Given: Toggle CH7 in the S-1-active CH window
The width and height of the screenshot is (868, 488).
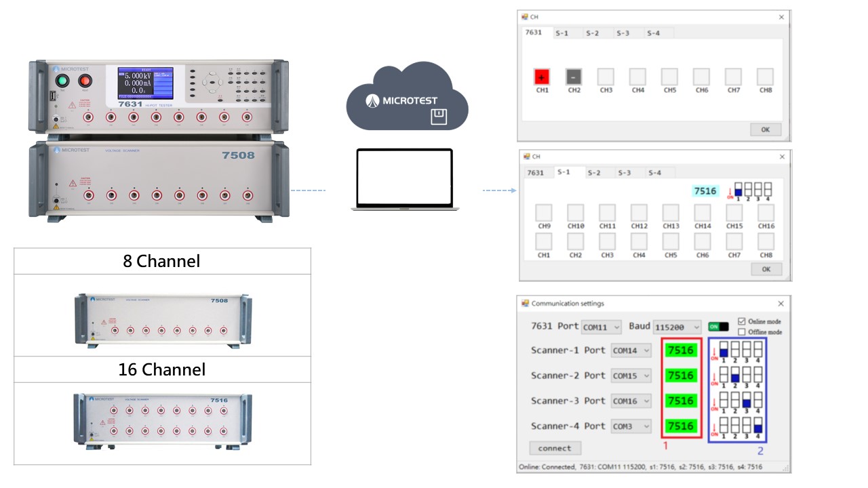Looking at the screenshot, I should click(734, 242).
